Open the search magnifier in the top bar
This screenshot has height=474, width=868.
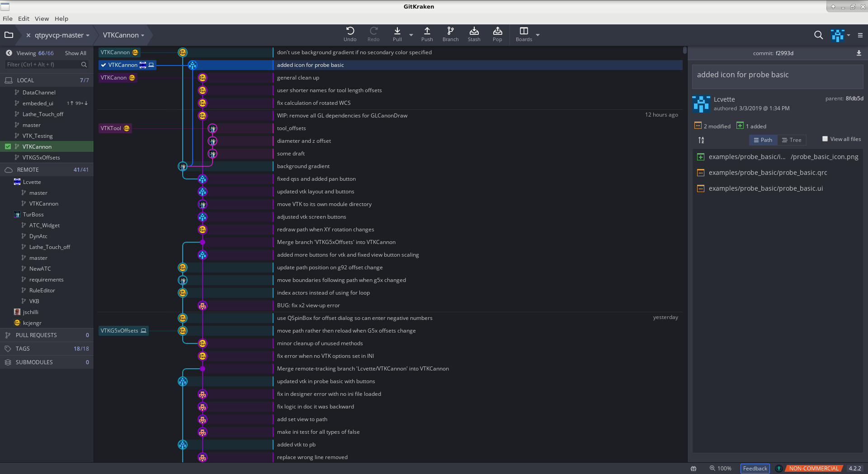[818, 35]
